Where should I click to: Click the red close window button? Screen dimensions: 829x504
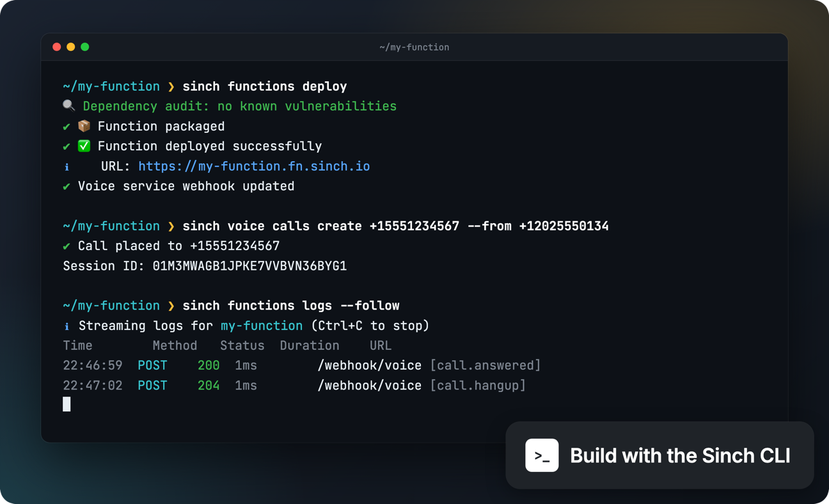point(57,47)
